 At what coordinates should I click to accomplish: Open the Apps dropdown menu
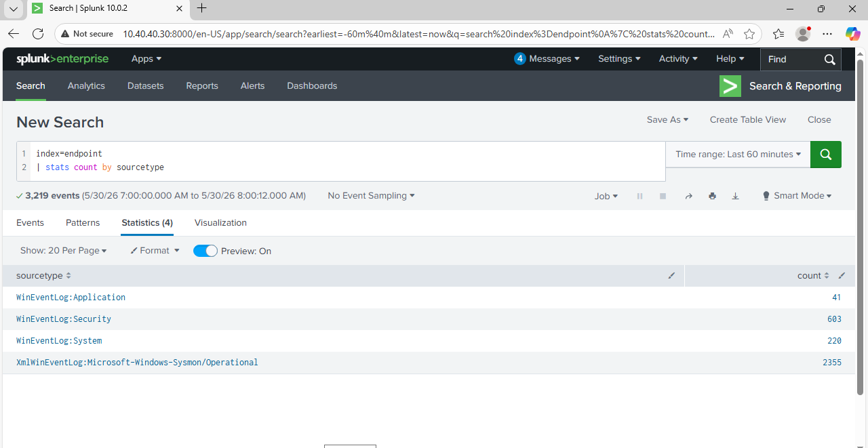point(146,59)
